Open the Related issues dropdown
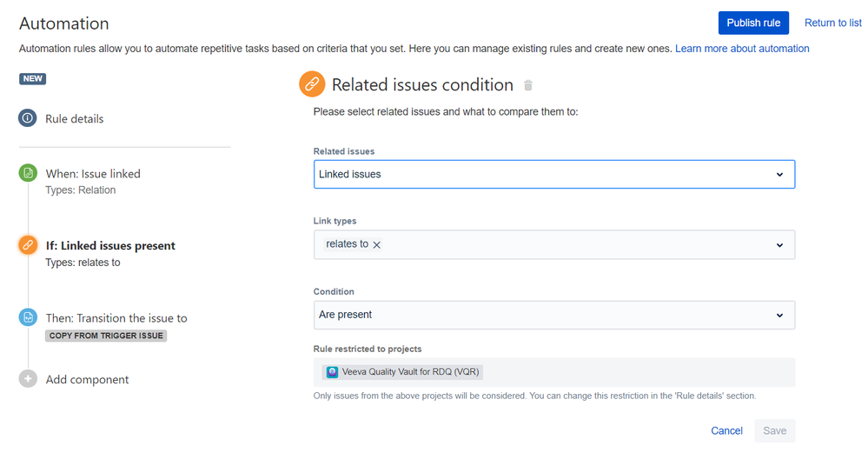868x466 pixels. (x=553, y=174)
